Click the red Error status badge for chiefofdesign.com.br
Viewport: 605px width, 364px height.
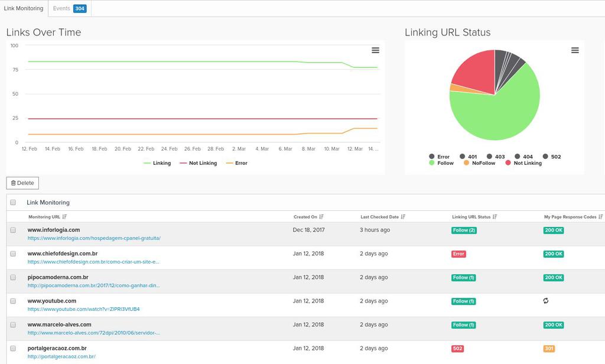coord(458,253)
